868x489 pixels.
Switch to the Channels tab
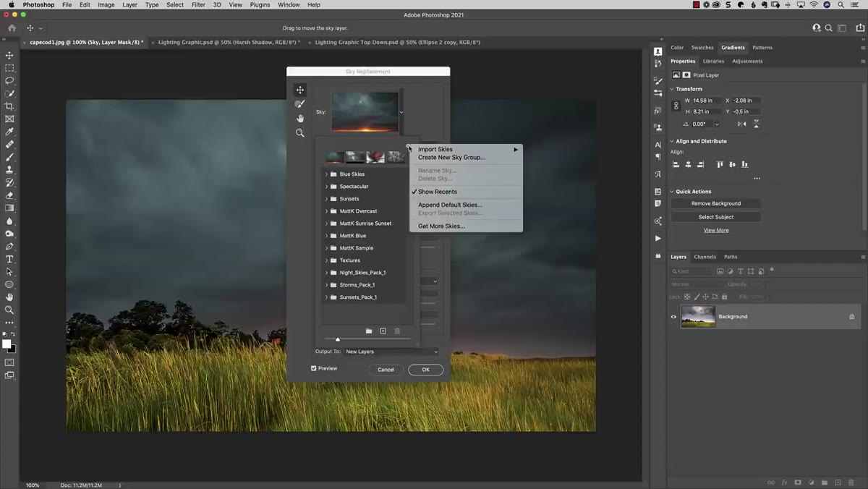tap(705, 257)
